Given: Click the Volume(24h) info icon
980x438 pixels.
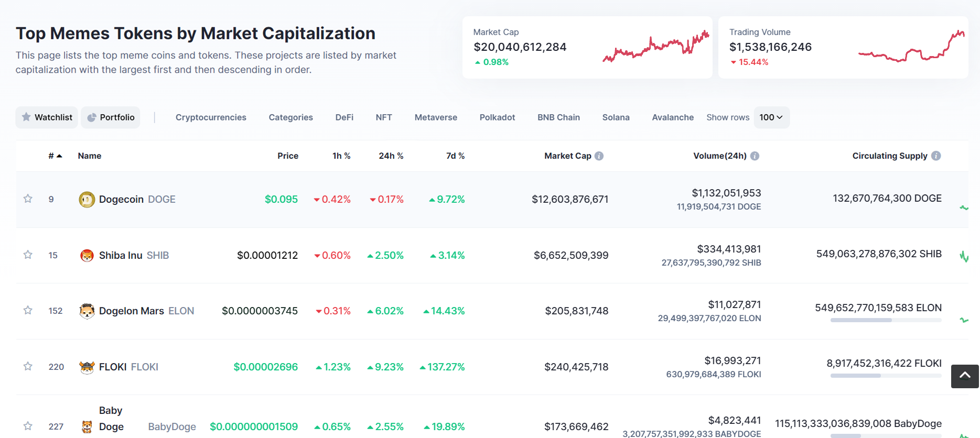Looking at the screenshot, I should [755, 156].
